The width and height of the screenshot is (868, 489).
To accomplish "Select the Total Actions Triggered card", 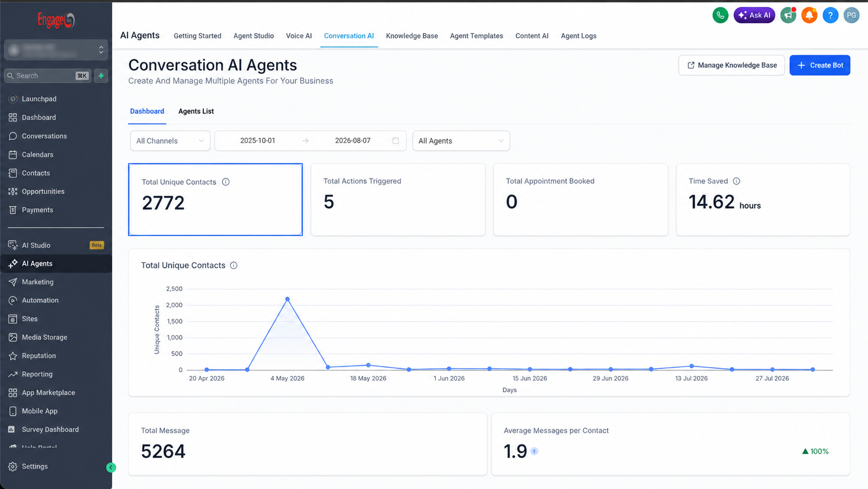I will click(398, 200).
